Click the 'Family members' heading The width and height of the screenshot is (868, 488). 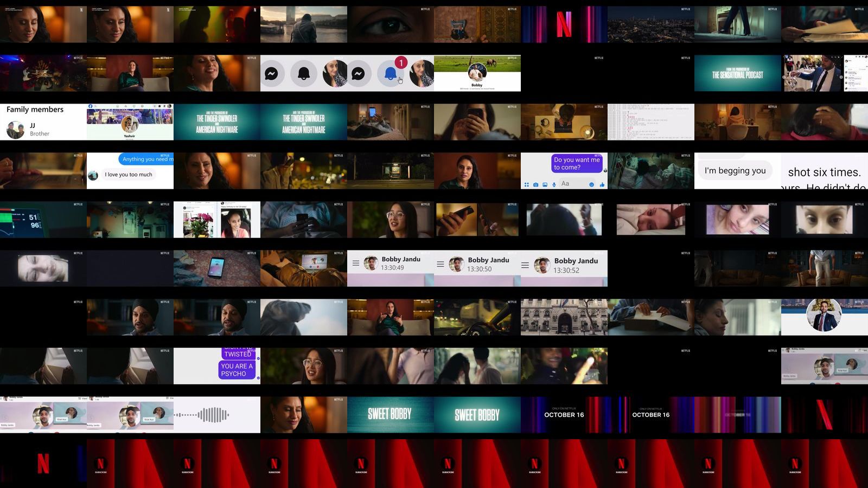pyautogui.click(x=35, y=110)
